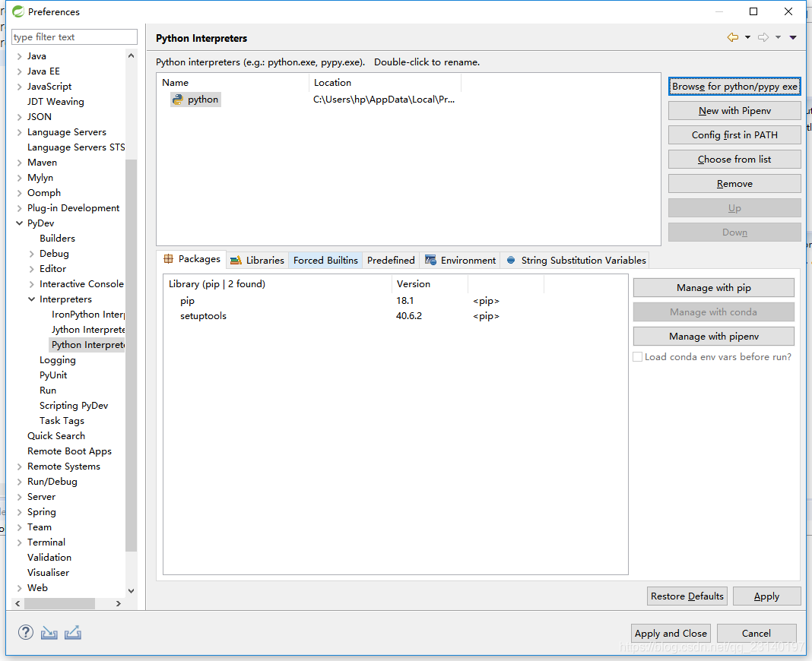Click Manage with pipenv button
The image size is (812, 661).
[714, 337]
